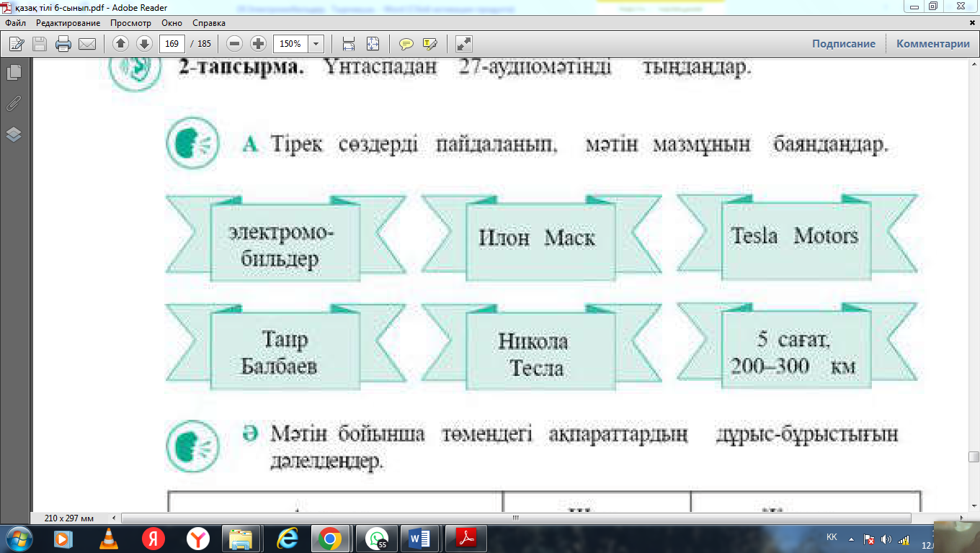The image size is (980, 553).
Task: Click the convert/edit PDF online icon
Action: pos(16,44)
